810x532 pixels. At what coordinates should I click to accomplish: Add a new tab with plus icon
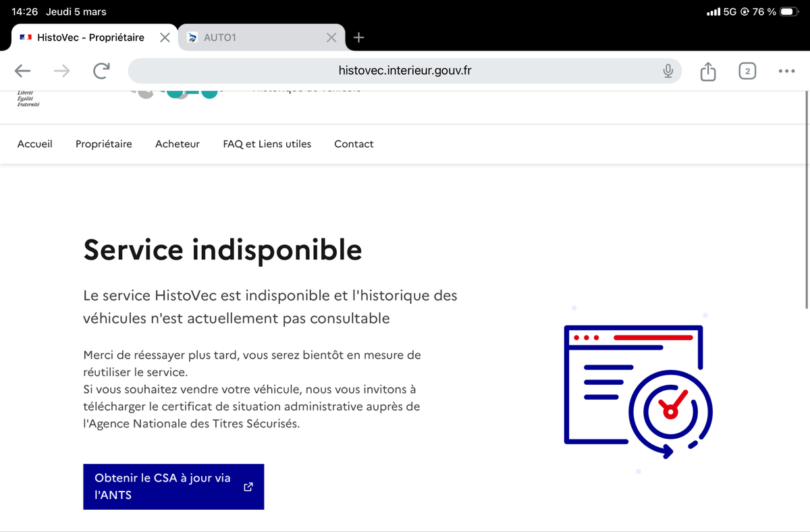[359, 38]
